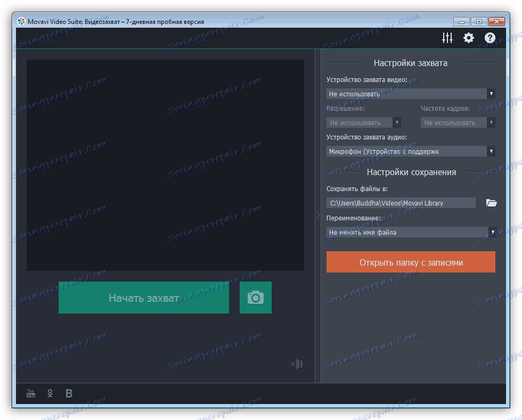Open the Разрешение resolution dropdown
The image size is (522, 420).
[x=363, y=122]
